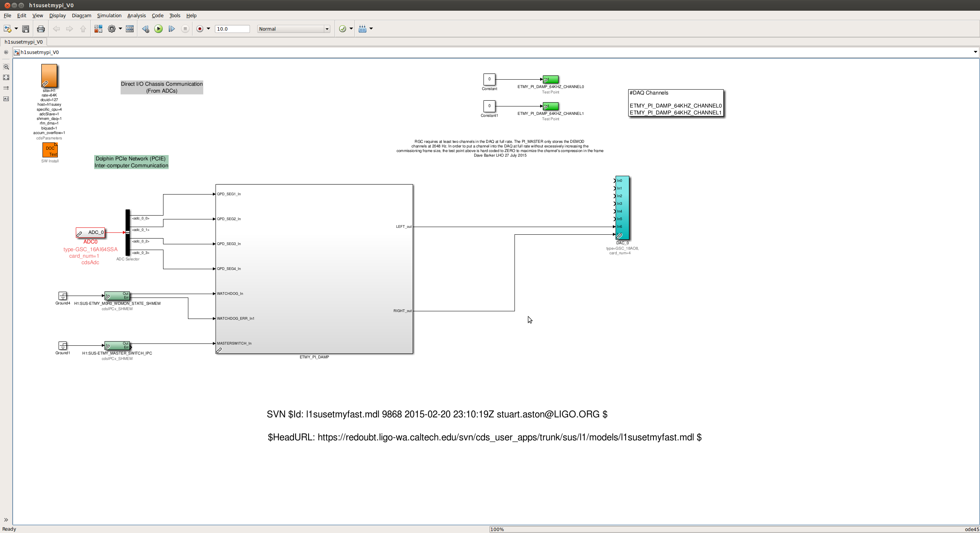Image resolution: width=980 pixels, height=533 pixels.
Task: Go up to parent with up arrow
Action: (x=83, y=29)
